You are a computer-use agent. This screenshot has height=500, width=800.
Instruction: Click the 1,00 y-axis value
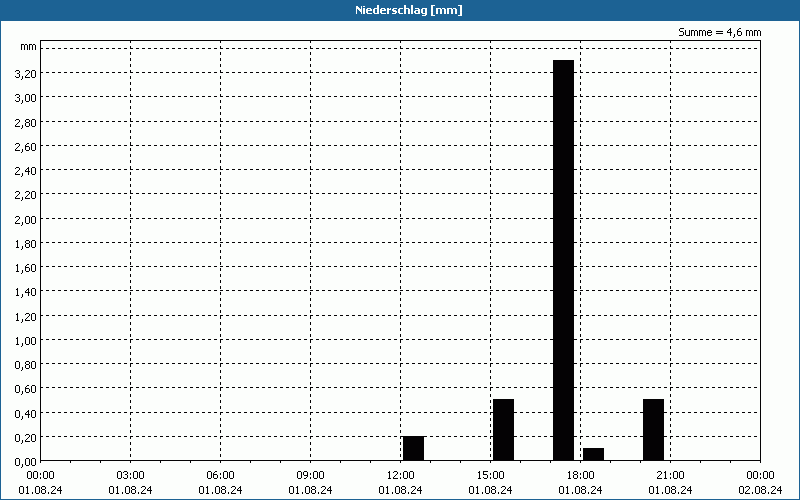(x=26, y=341)
